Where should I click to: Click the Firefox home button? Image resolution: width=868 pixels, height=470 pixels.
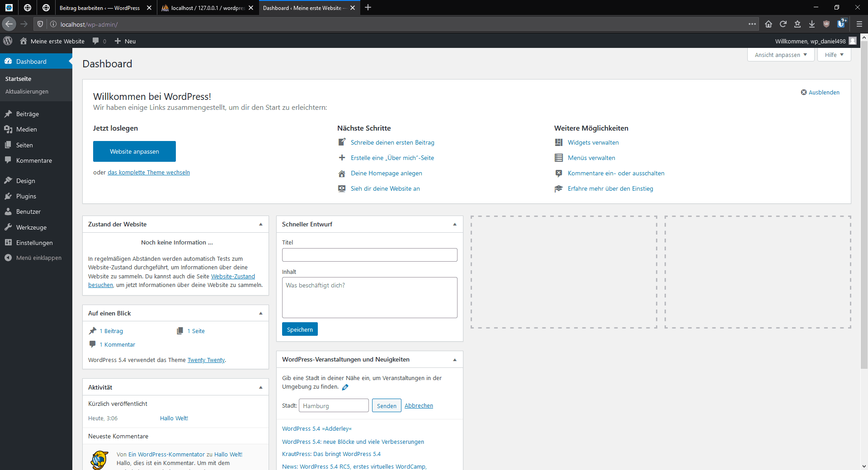tap(768, 24)
